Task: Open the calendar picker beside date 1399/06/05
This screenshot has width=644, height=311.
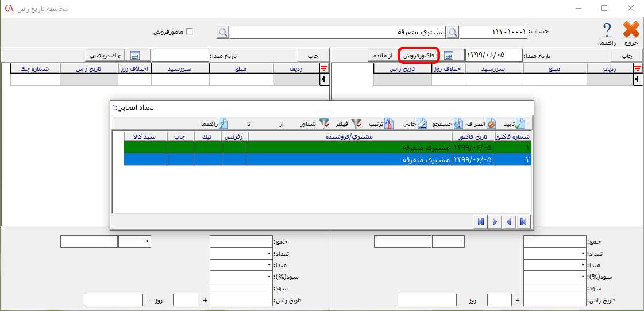Action: [449, 55]
